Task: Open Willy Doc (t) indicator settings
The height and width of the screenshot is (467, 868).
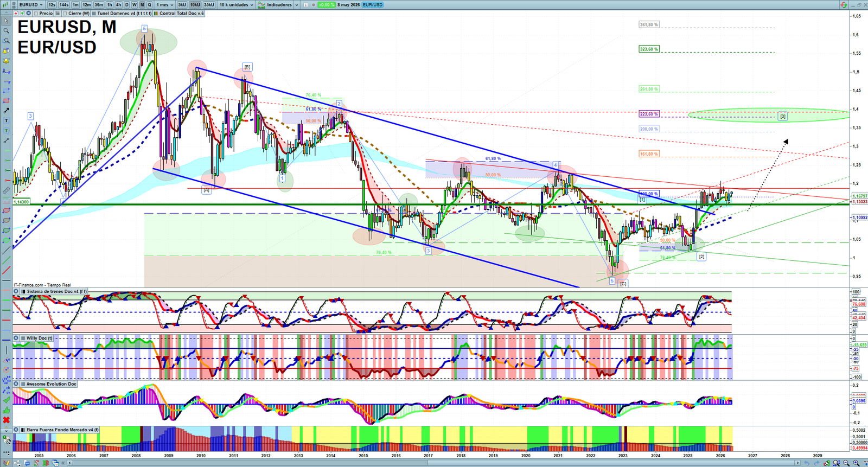Action: (37, 338)
